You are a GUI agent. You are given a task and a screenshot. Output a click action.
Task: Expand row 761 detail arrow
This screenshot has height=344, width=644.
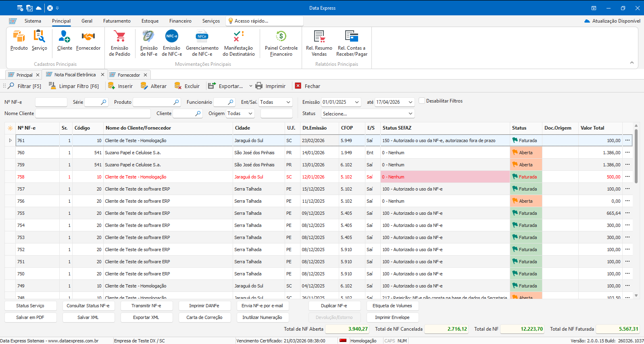[x=10, y=141]
